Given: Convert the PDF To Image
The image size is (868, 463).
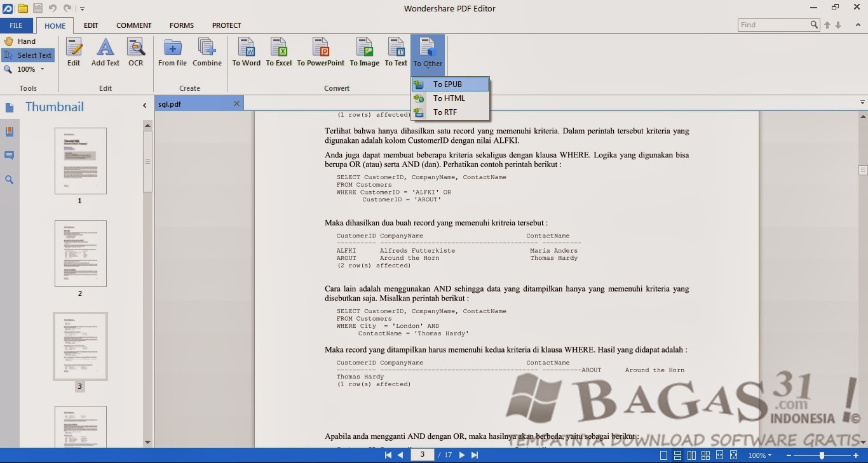Looking at the screenshot, I should click(x=365, y=52).
